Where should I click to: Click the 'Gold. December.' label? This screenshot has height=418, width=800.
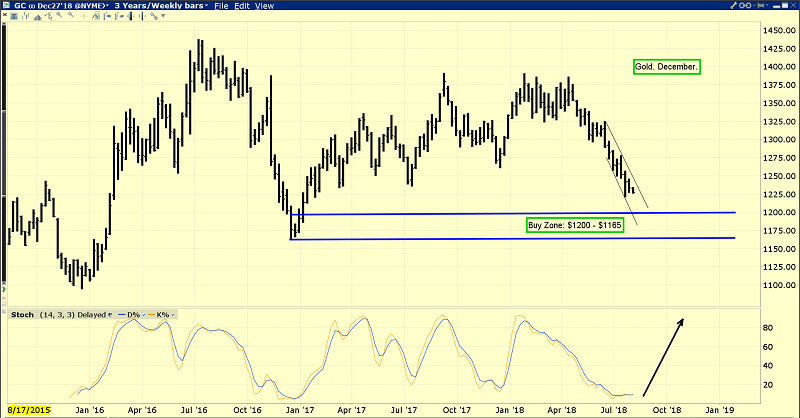pyautogui.click(x=667, y=67)
